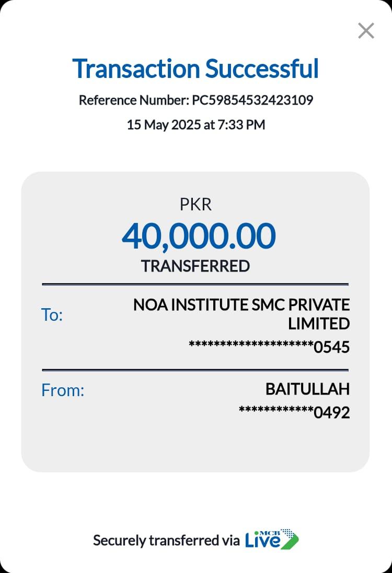Close the transaction receipt with the X
The height and width of the screenshot is (573, 392).
pos(366,31)
